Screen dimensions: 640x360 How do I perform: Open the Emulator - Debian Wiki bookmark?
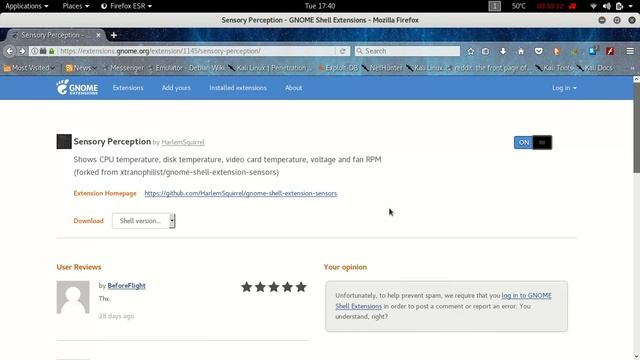tap(186, 68)
